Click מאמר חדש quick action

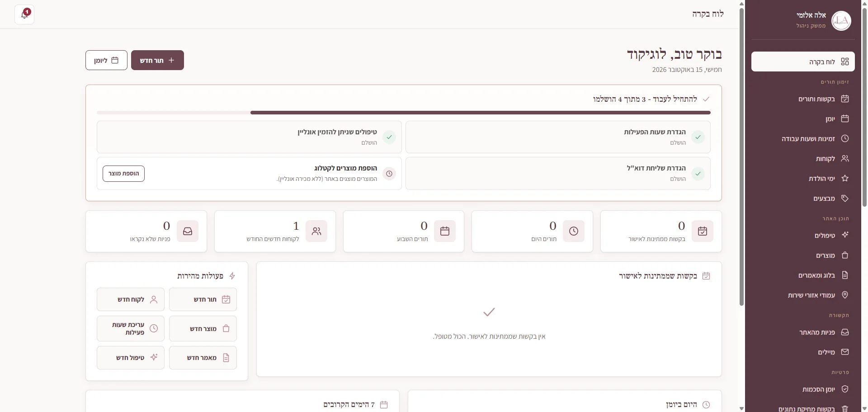click(203, 358)
